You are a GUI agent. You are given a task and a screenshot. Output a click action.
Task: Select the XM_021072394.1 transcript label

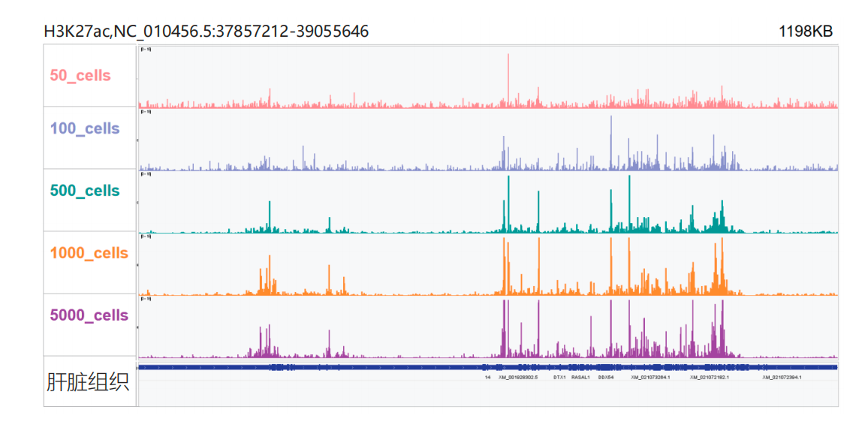coord(782,378)
